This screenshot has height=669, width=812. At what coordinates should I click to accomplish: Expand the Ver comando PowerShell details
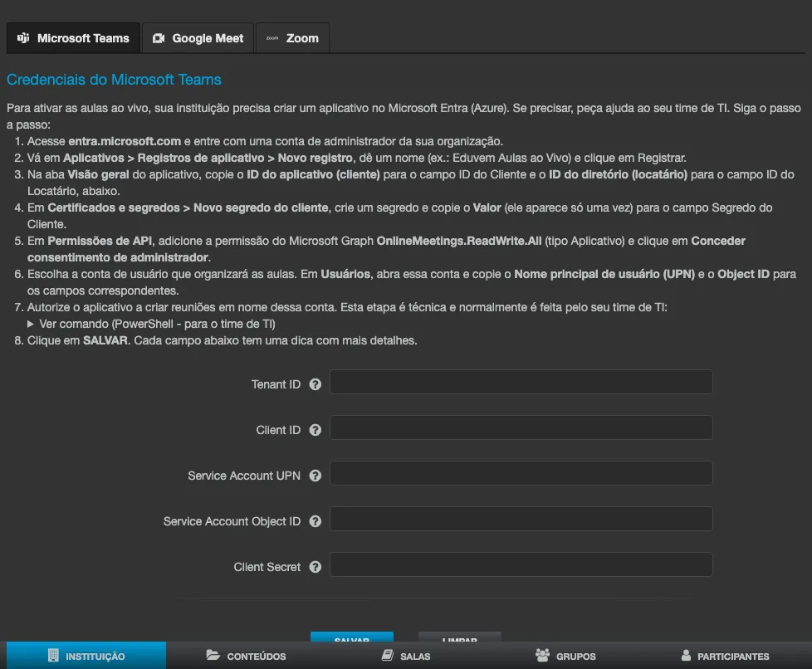pos(151,324)
